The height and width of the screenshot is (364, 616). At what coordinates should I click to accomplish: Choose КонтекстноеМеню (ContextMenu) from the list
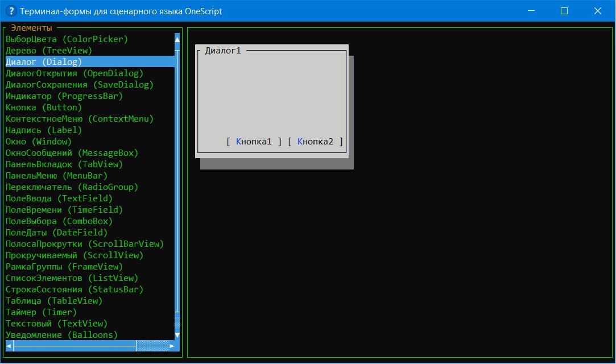coord(80,119)
